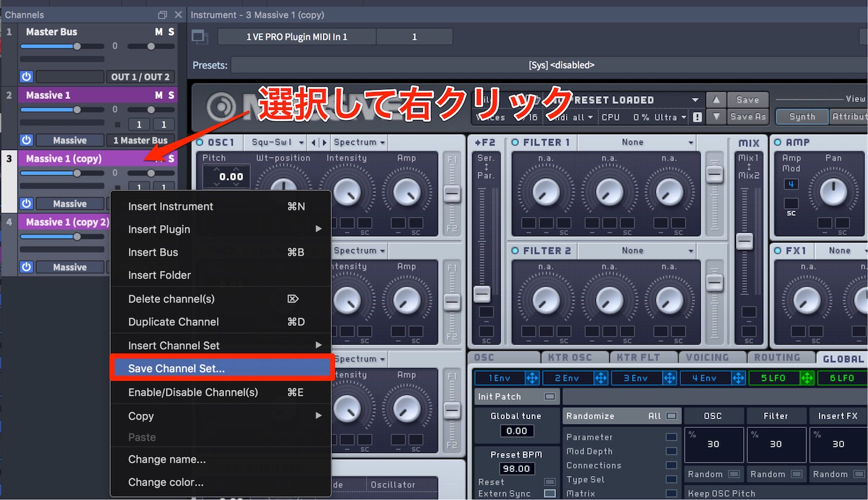868x500 pixels.
Task: Mute the Master Bus channel
Action: [159, 32]
